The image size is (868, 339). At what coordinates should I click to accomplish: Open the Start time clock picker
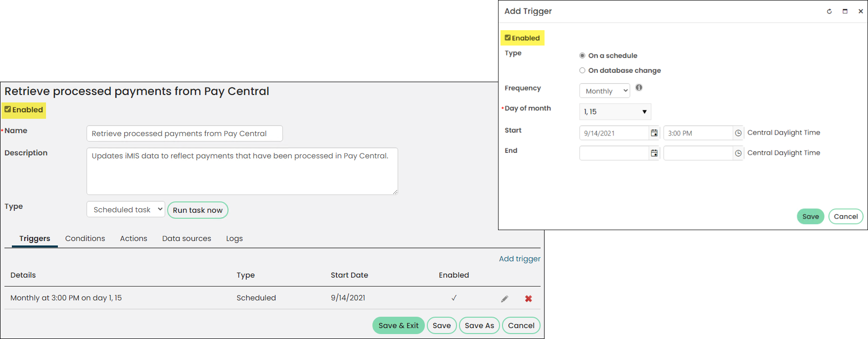(x=738, y=133)
